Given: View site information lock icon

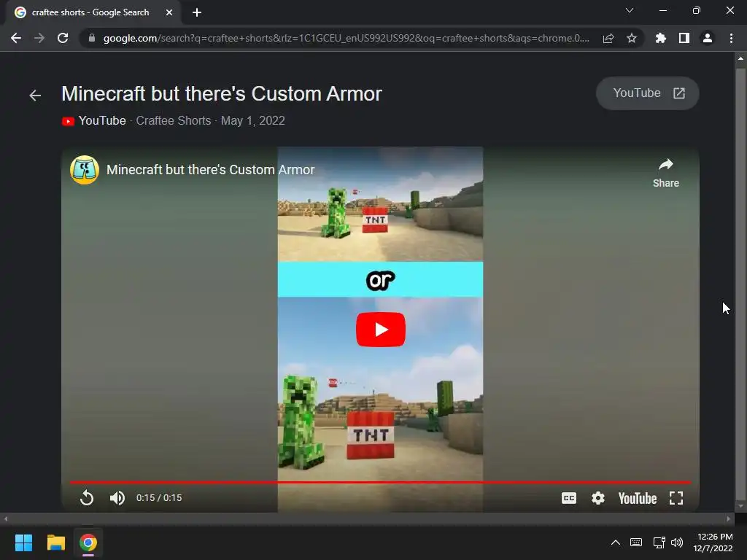Looking at the screenshot, I should pyautogui.click(x=91, y=38).
